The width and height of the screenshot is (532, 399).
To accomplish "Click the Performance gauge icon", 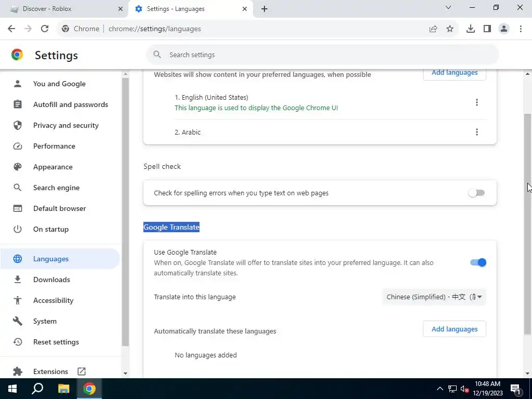I will pos(18,146).
